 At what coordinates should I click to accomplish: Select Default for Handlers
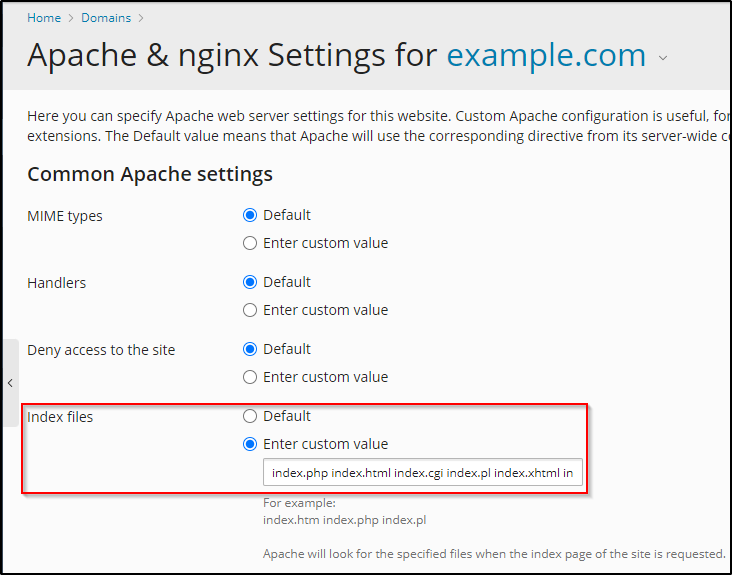250,282
